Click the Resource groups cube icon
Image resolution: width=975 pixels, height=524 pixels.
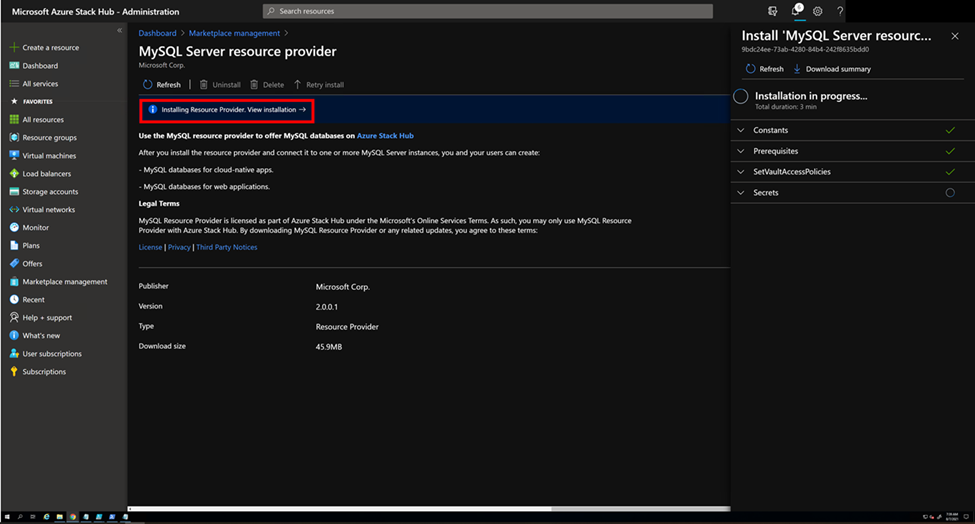coord(14,137)
